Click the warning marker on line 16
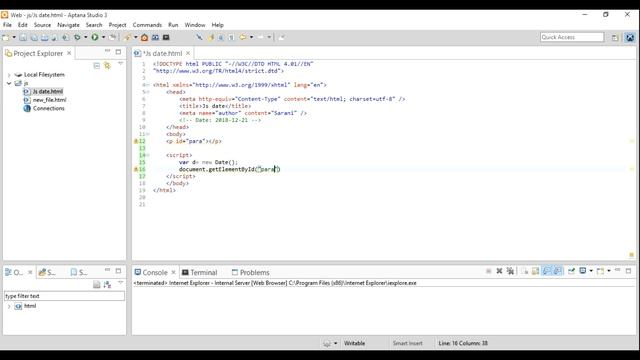 [136, 169]
